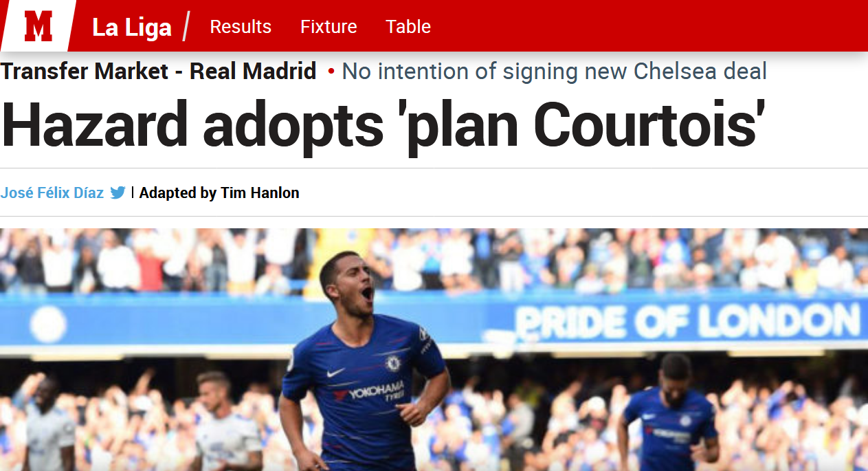
Task: Click the Chelsea player on the right
Action: [x=668, y=413]
